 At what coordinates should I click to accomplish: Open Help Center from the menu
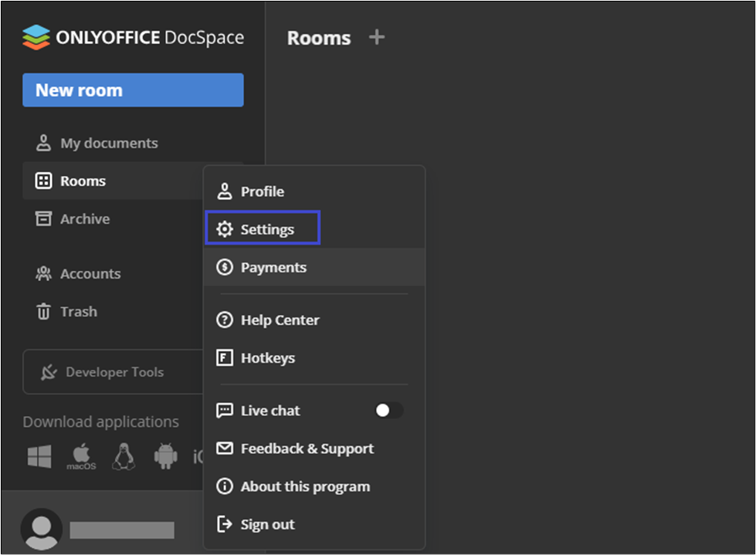pyautogui.click(x=280, y=320)
